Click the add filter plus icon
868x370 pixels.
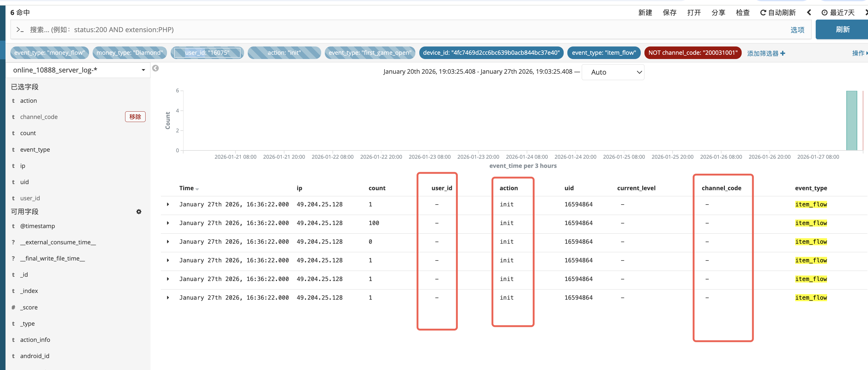783,53
